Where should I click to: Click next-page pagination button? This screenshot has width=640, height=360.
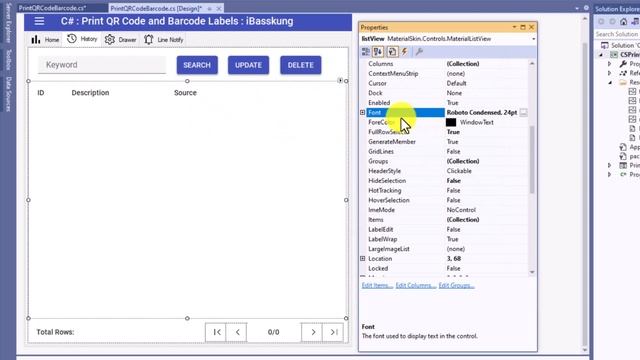click(x=312, y=332)
